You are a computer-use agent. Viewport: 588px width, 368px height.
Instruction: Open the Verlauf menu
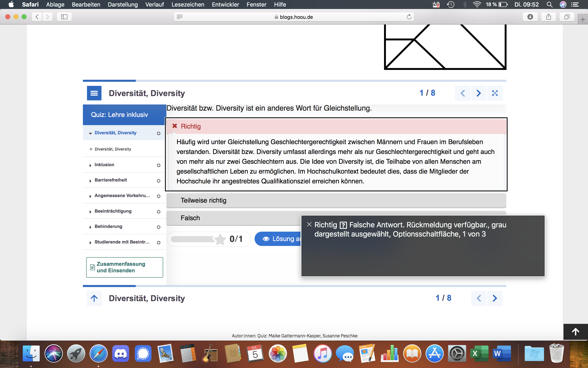click(155, 4)
